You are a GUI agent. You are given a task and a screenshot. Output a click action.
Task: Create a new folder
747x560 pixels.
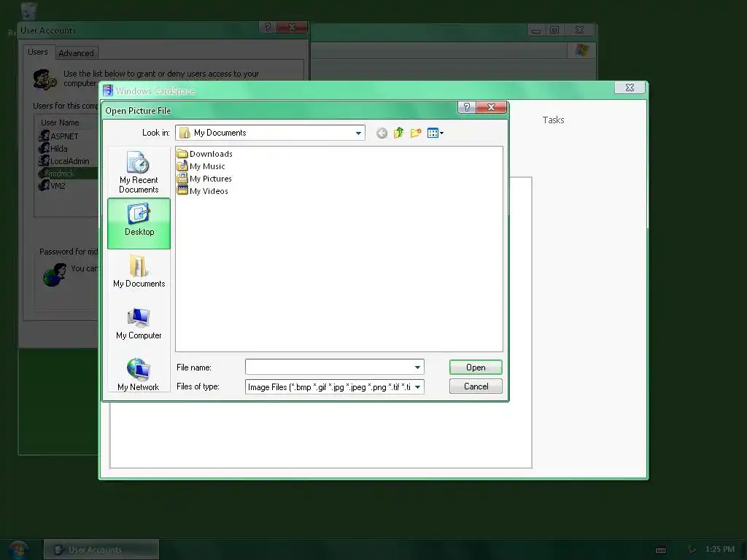click(416, 133)
